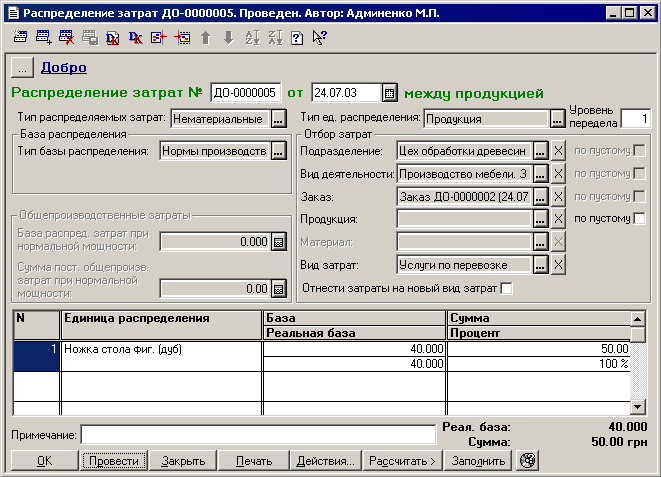Open the calendar next to date 24.07.03
The width and height of the screenshot is (661, 477).
390,93
